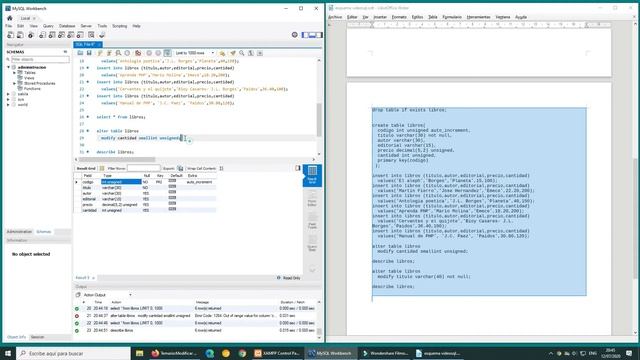The height and width of the screenshot is (360, 640).
Task: Open the Herramientas menu in LibreOffice Writer
Action: [x=478, y=17]
